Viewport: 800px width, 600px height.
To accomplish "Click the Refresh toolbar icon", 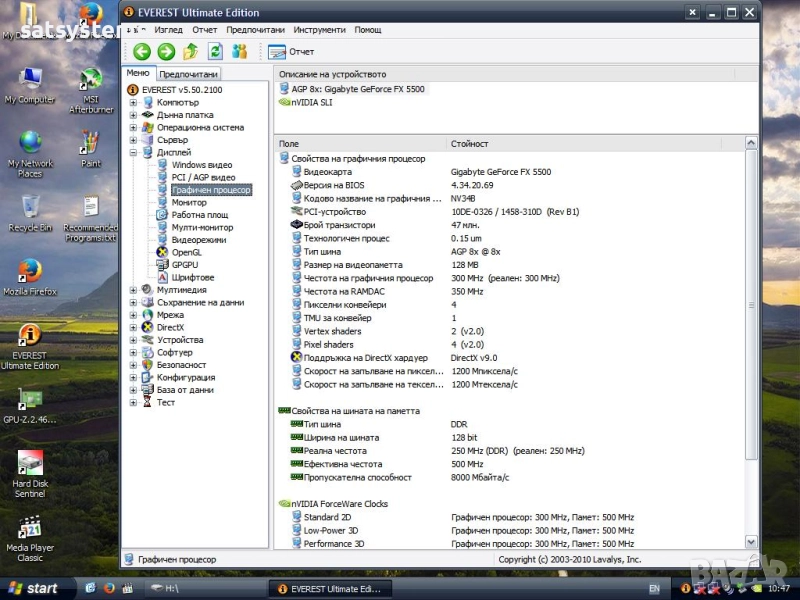I will click(214, 51).
